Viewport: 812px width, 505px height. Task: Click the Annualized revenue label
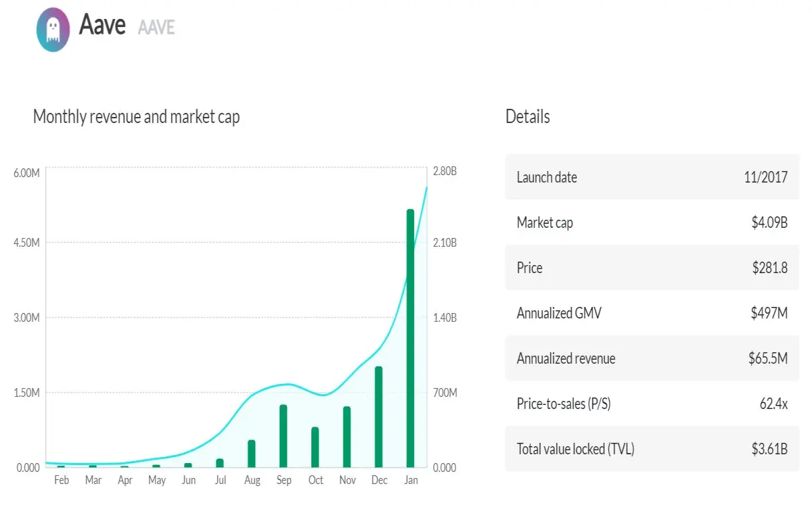click(x=566, y=358)
